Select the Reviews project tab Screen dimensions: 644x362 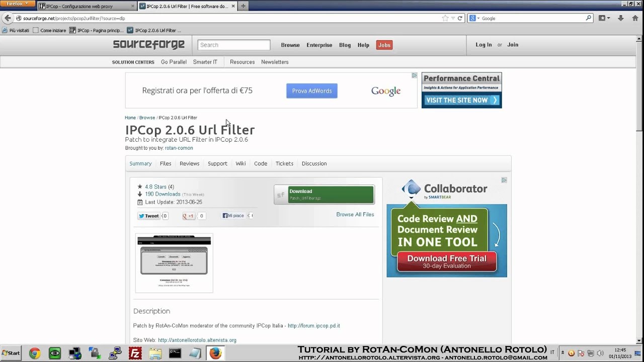tap(190, 163)
